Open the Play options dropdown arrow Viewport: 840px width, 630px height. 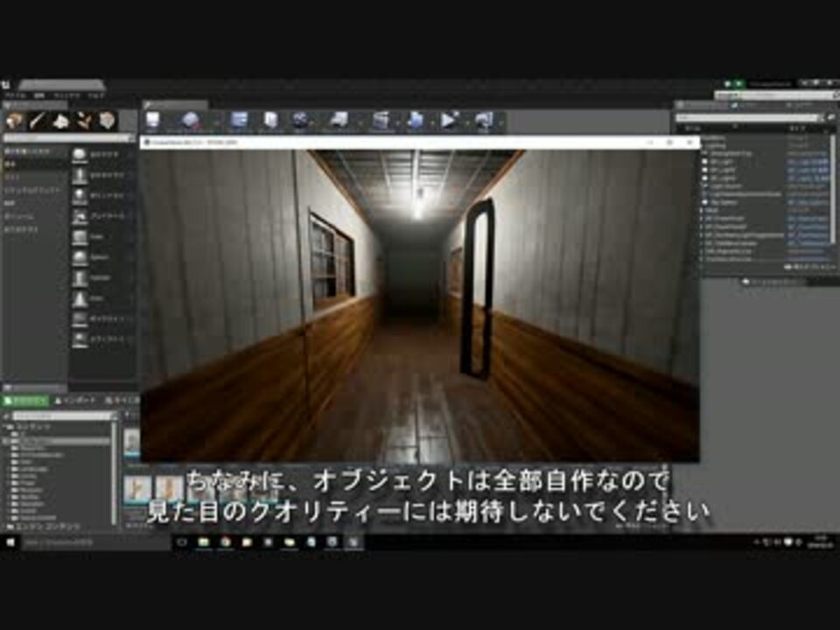(466, 122)
